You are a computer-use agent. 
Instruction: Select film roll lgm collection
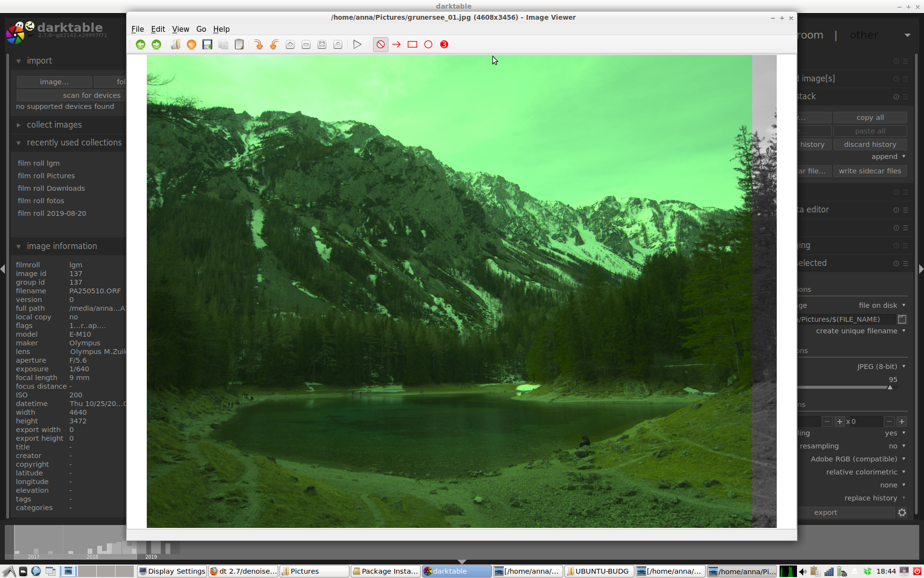[38, 163]
